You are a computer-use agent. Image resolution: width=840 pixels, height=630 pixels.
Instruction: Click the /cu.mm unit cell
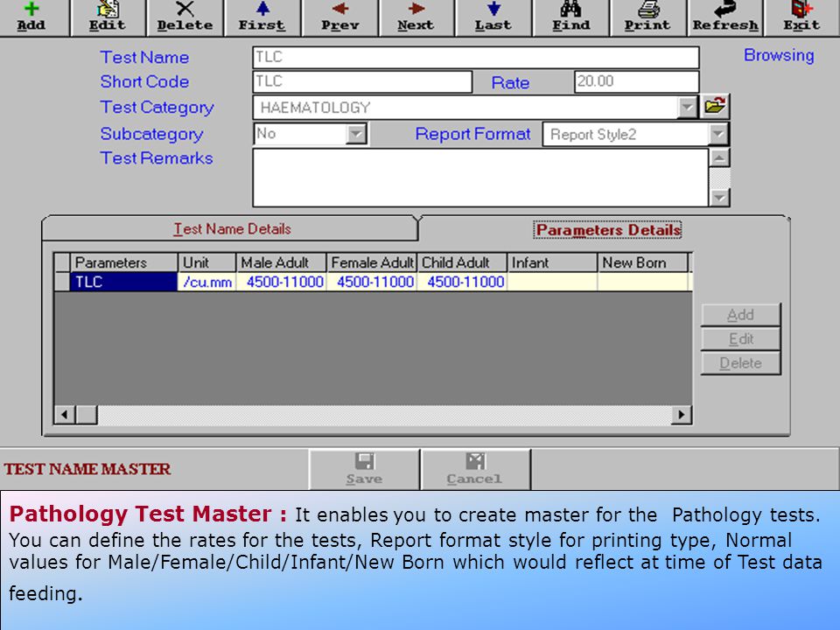click(x=206, y=282)
